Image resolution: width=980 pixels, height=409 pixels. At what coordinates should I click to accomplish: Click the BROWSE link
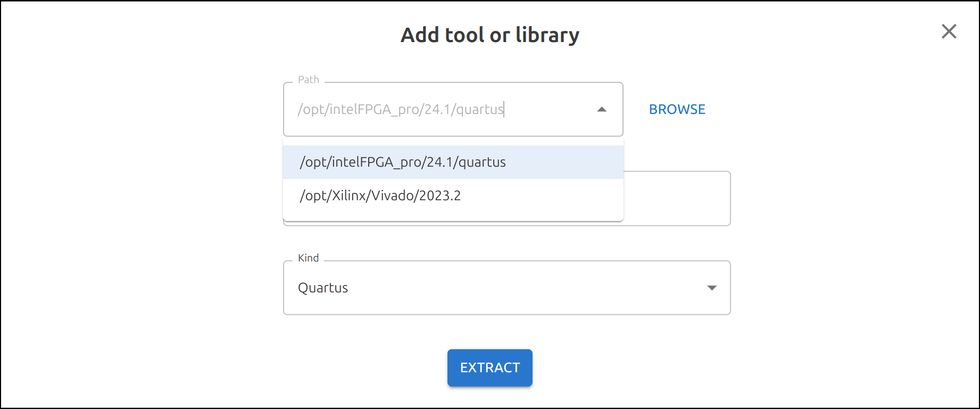tap(677, 109)
